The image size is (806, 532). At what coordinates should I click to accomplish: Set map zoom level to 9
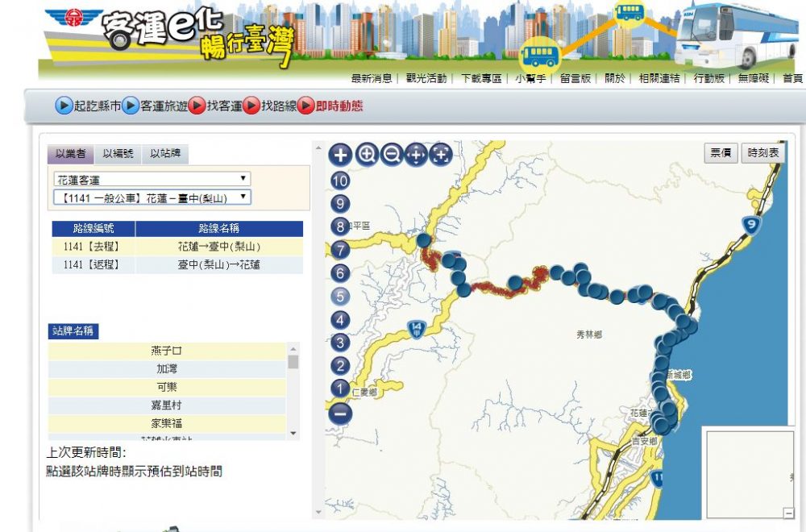click(340, 204)
